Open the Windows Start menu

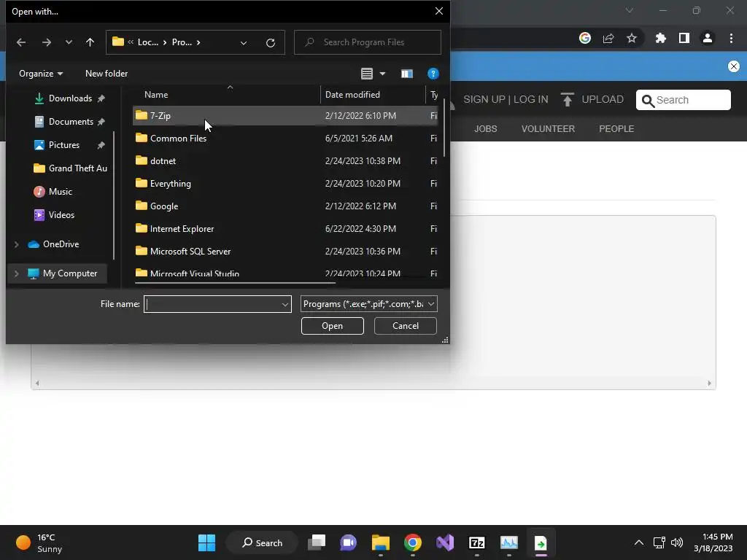[206, 542]
